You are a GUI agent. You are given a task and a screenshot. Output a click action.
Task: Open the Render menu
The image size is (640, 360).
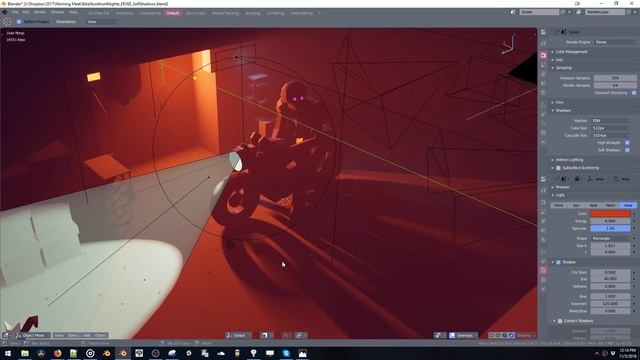[40, 13]
